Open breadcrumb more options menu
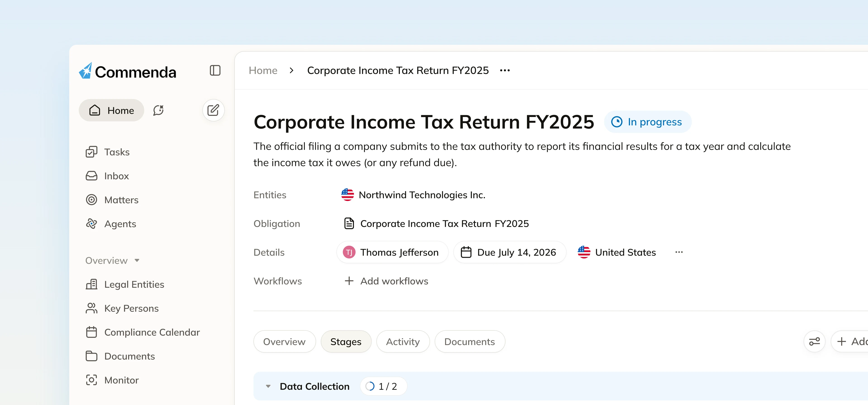The width and height of the screenshot is (868, 405). pyautogui.click(x=505, y=70)
